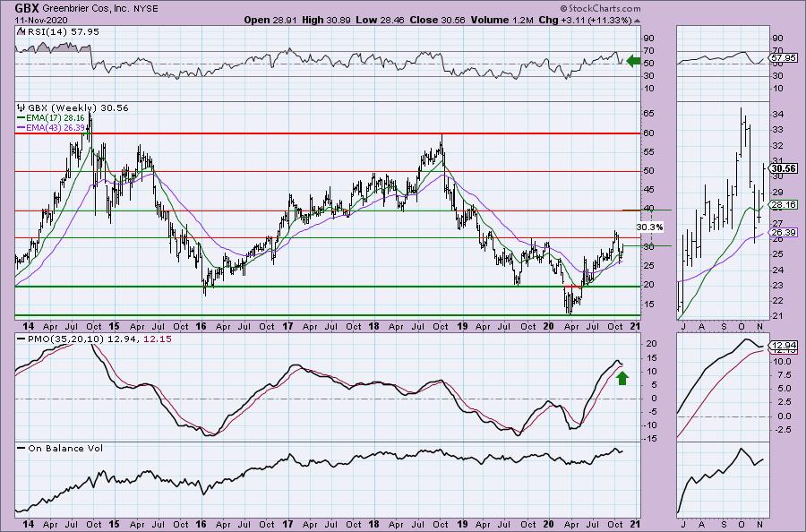Click the boxed 57.95 RSI value tag
Viewport: 806px width, 532px height.
[785, 58]
